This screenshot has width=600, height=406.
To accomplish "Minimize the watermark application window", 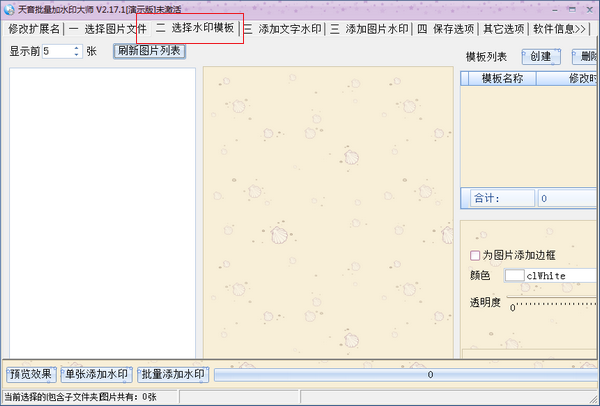I will point(555,10).
